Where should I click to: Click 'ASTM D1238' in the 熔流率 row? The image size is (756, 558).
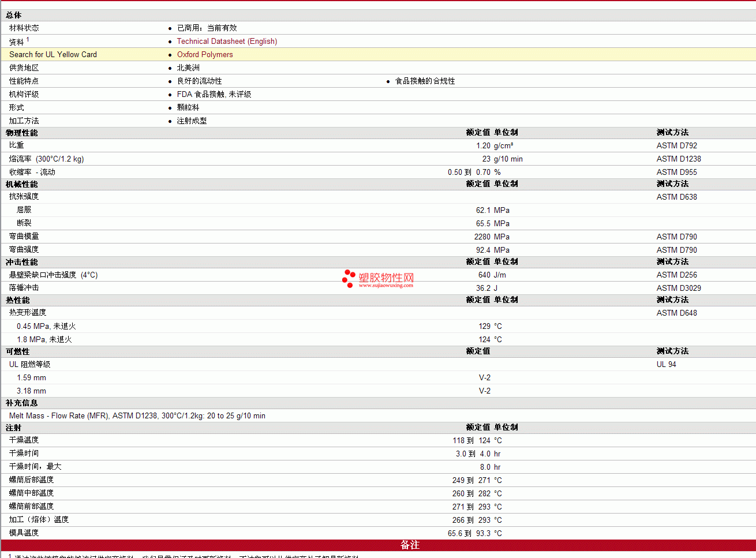[679, 159]
